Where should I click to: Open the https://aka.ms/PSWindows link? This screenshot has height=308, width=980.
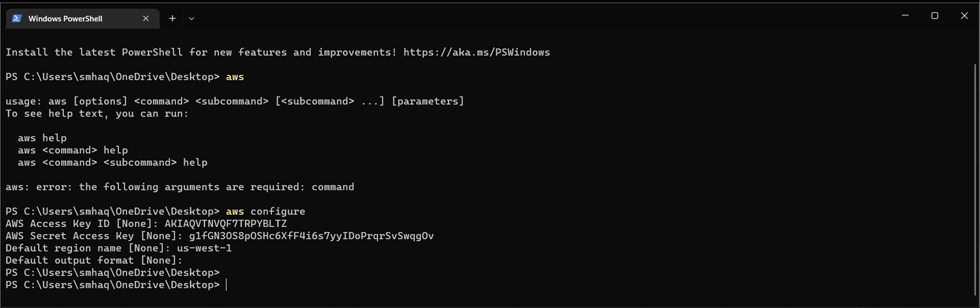coord(476,52)
